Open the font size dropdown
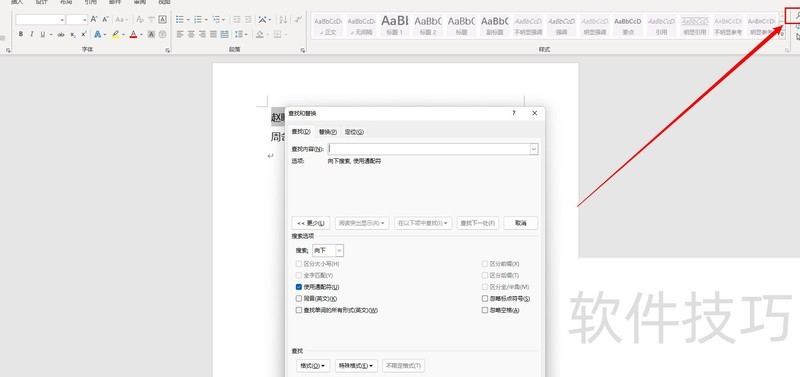This screenshot has height=377, width=800. point(85,19)
